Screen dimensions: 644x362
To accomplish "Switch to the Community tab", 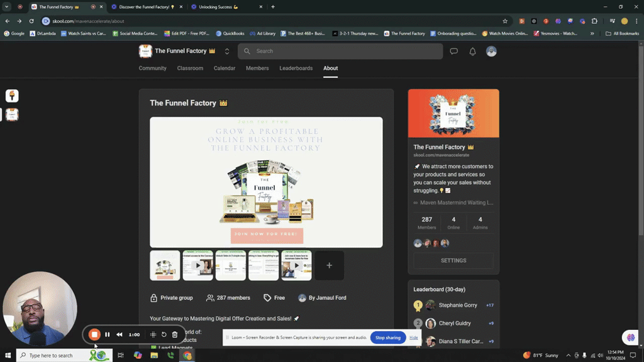I will [152, 68].
